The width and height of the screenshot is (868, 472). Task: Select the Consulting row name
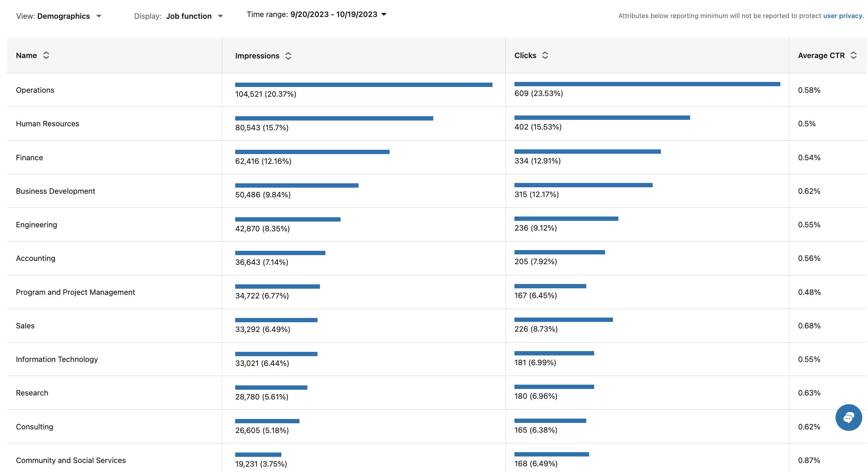(x=35, y=427)
